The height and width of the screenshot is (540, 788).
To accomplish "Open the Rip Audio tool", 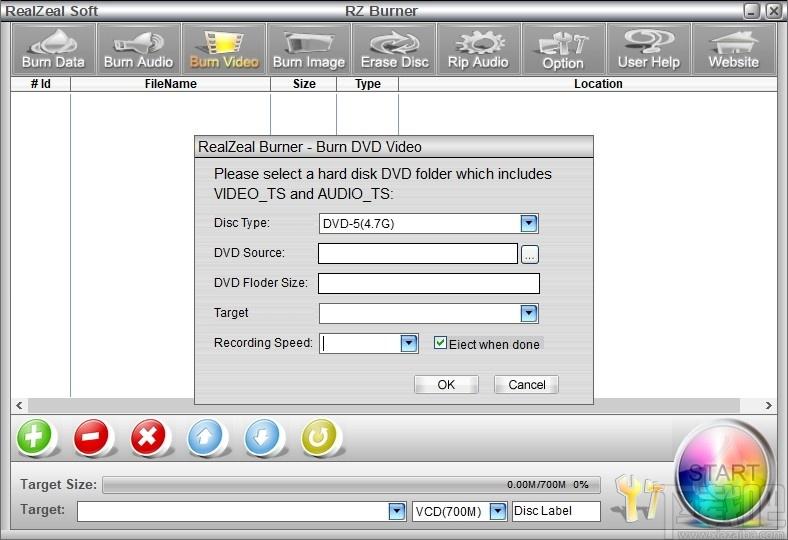I will [x=478, y=49].
